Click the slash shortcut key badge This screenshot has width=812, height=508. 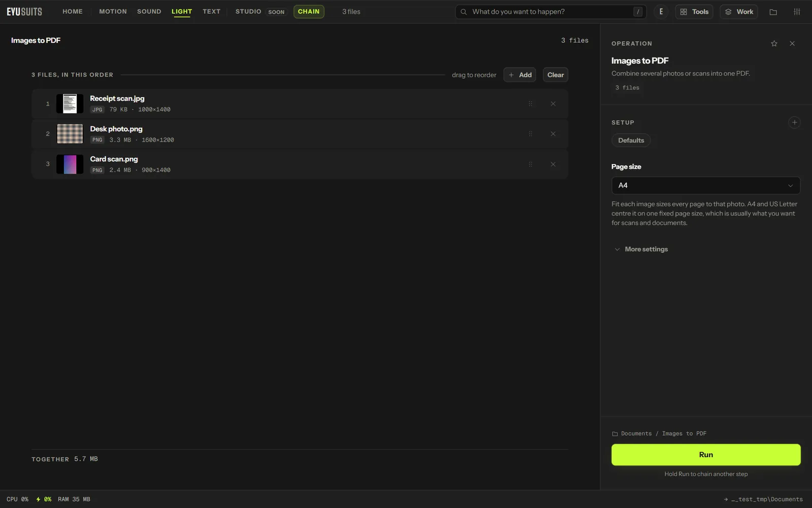(x=638, y=12)
